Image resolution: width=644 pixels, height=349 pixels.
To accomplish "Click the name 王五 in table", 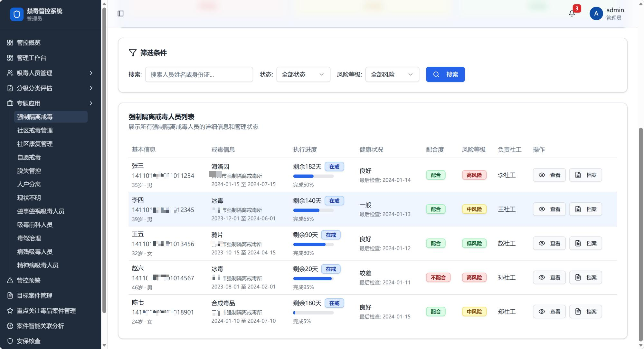I will point(138,234).
